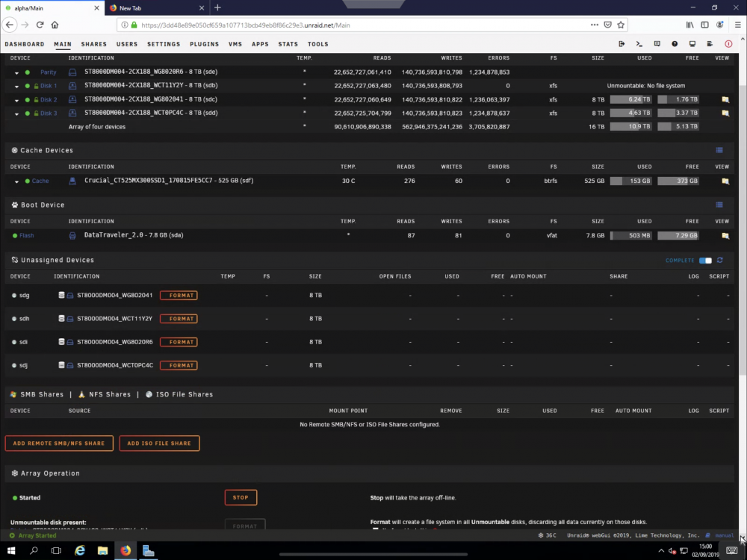The width and height of the screenshot is (747, 560).
Task: Expand the Disk 2 row arrow
Action: point(16,101)
